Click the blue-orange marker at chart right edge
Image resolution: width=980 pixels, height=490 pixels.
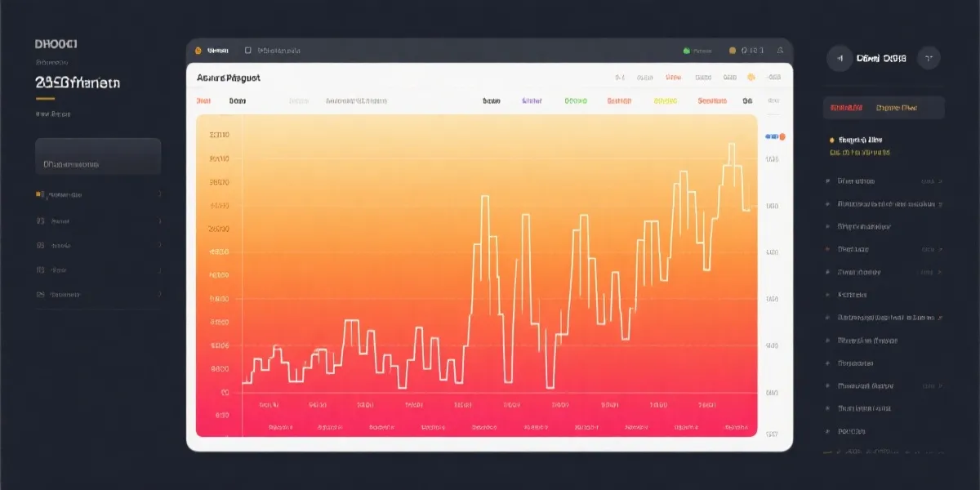coord(773,136)
